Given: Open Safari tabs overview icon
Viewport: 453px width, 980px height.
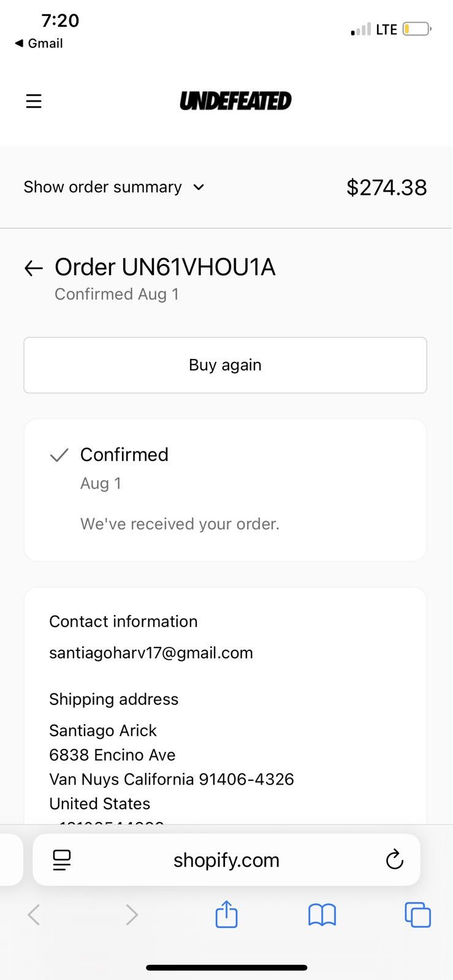Looking at the screenshot, I should pyautogui.click(x=417, y=915).
